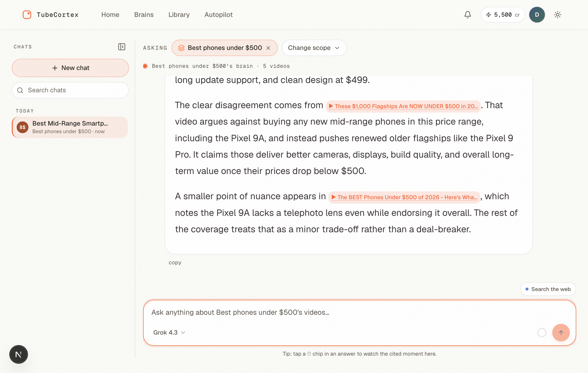The image size is (588, 373).
Task: Focus the Search chats field
Action: (70, 90)
